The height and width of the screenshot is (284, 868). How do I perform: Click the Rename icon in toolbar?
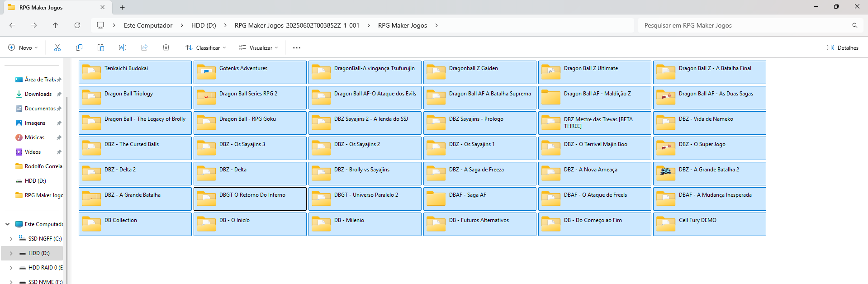pyautogui.click(x=123, y=47)
